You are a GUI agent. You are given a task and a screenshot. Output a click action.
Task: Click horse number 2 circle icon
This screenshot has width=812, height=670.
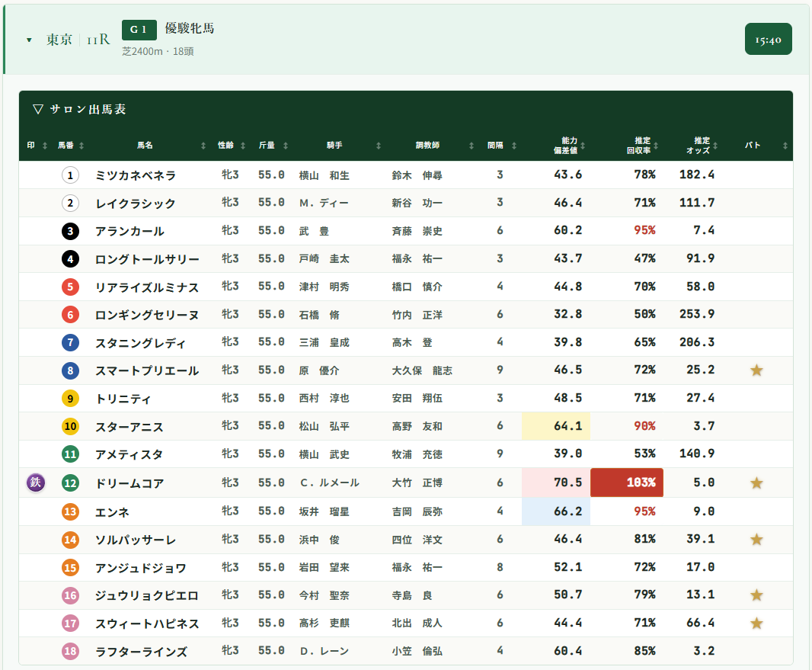70,203
